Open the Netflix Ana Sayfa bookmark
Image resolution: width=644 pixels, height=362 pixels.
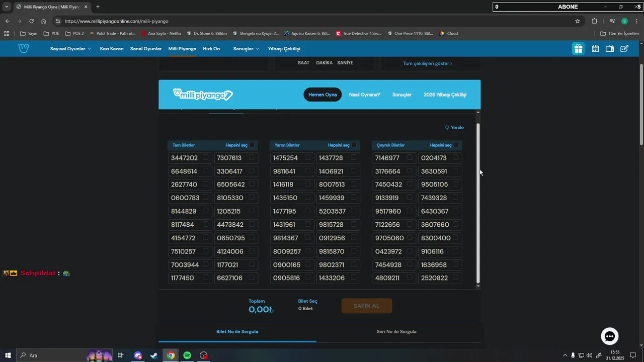(161, 34)
